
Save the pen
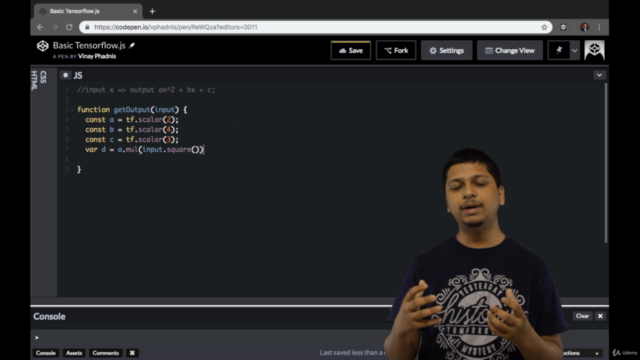(351, 50)
